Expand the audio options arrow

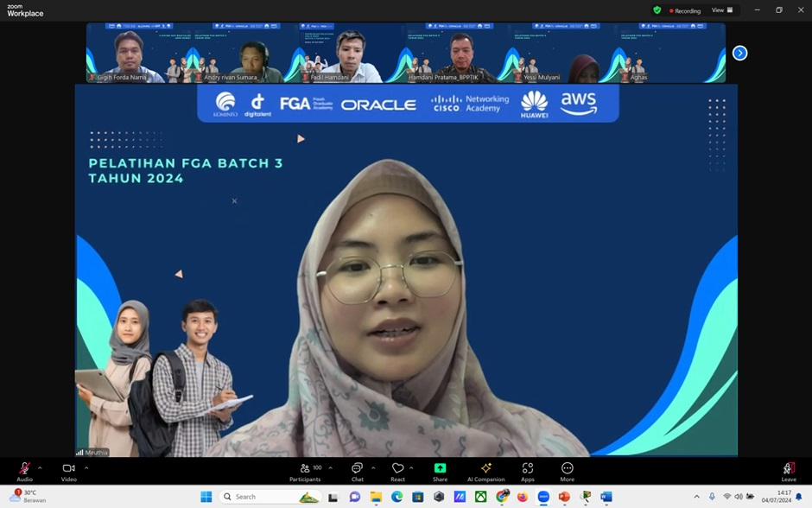[x=40, y=467]
